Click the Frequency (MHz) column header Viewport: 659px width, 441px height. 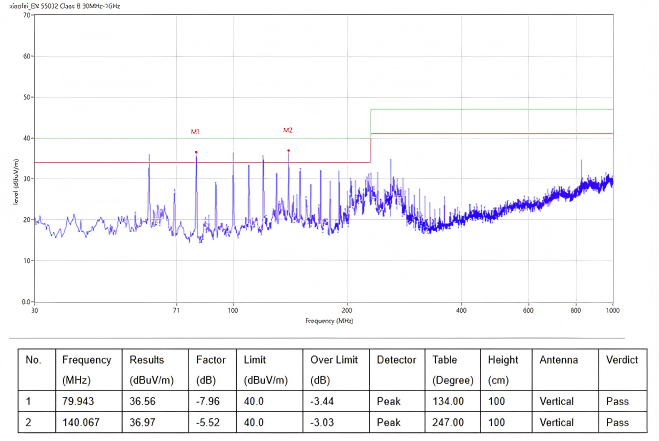click(89, 370)
